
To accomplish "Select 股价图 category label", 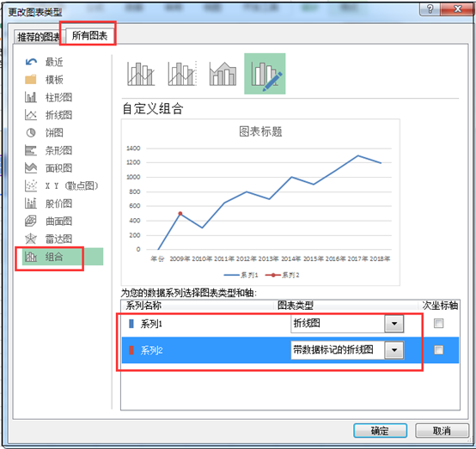I will (x=59, y=203).
